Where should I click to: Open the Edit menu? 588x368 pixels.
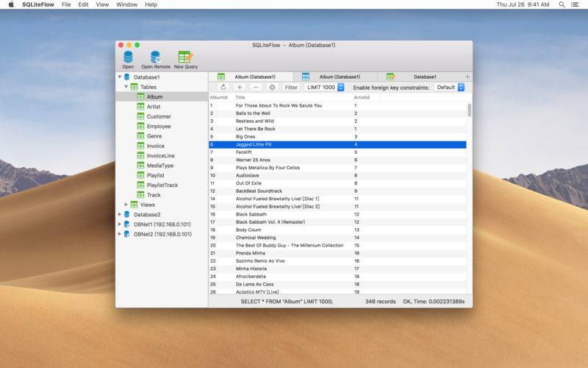[x=83, y=4]
